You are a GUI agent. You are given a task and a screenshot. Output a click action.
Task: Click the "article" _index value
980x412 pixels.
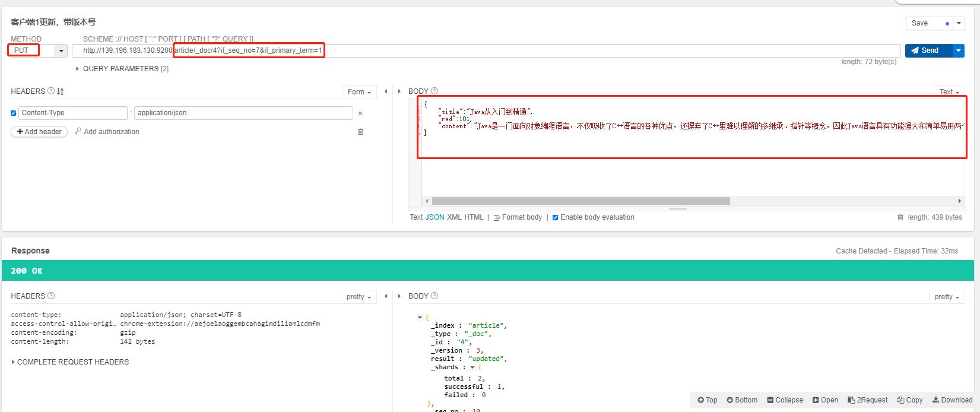pos(487,326)
